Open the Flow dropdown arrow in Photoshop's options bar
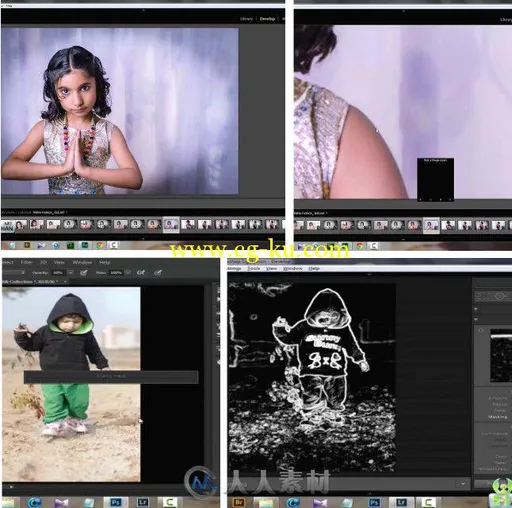Image resolution: width=512 pixels, height=508 pixels. click(128, 273)
